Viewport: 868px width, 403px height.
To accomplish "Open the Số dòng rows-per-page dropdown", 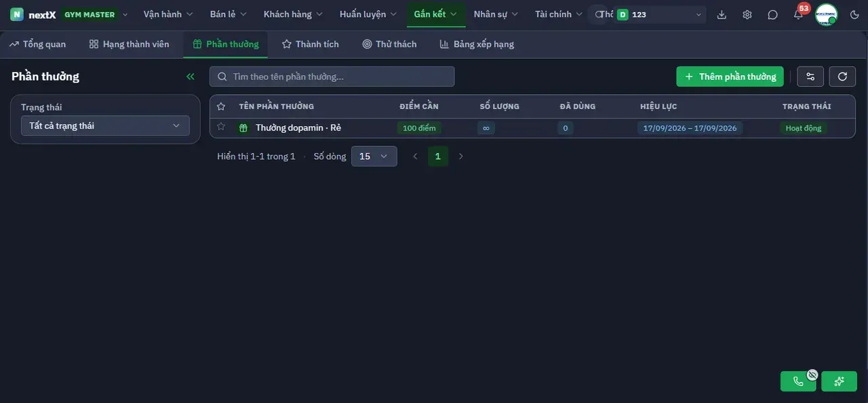I will pos(374,156).
